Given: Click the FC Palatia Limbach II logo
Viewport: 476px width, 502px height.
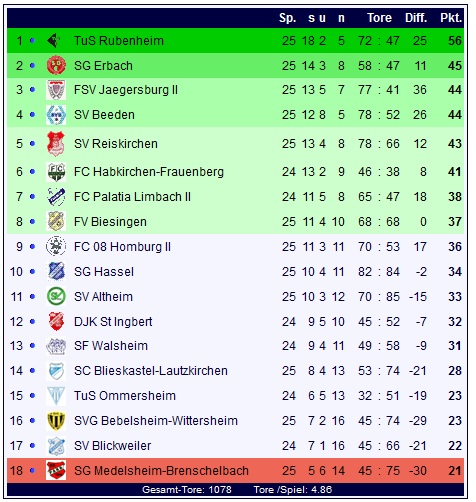Looking at the screenshot, I should tap(56, 196).
